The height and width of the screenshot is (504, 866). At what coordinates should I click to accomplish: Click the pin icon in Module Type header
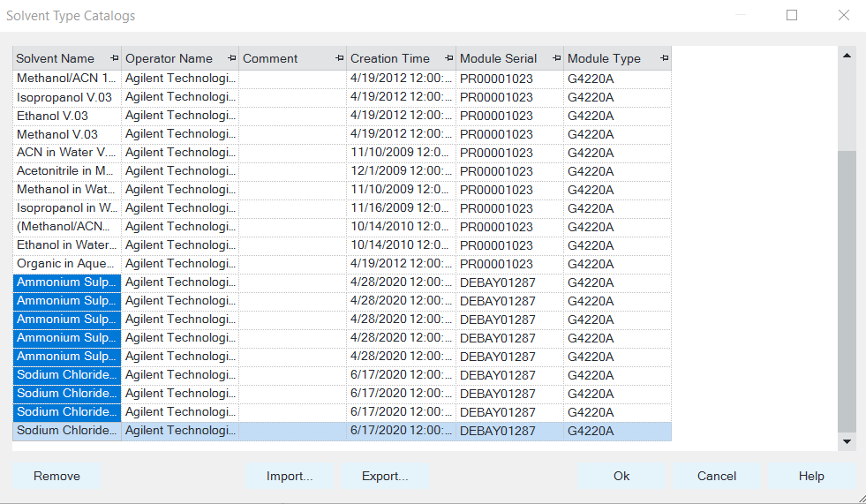click(664, 58)
